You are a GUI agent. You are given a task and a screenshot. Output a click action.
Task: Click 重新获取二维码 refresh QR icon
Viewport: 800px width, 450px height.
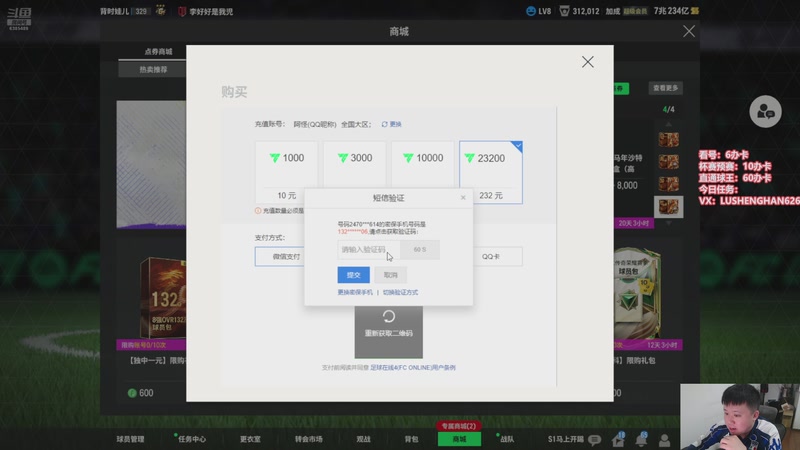tap(389, 317)
